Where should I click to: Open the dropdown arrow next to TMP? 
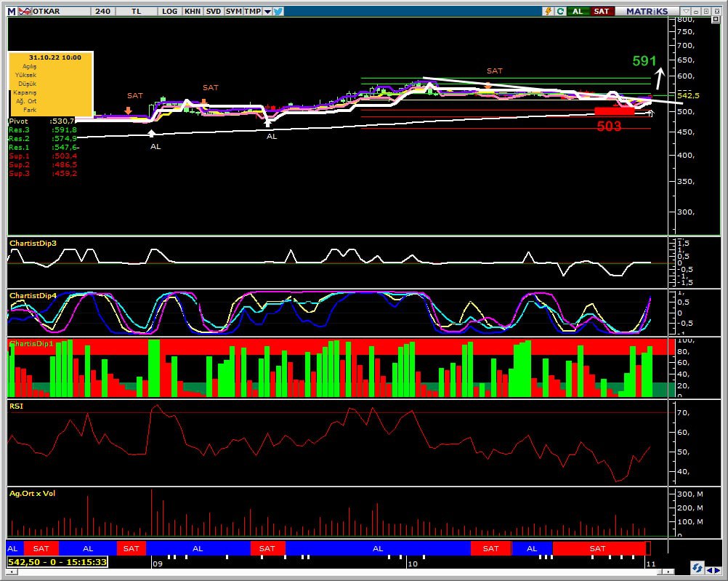[x=267, y=12]
